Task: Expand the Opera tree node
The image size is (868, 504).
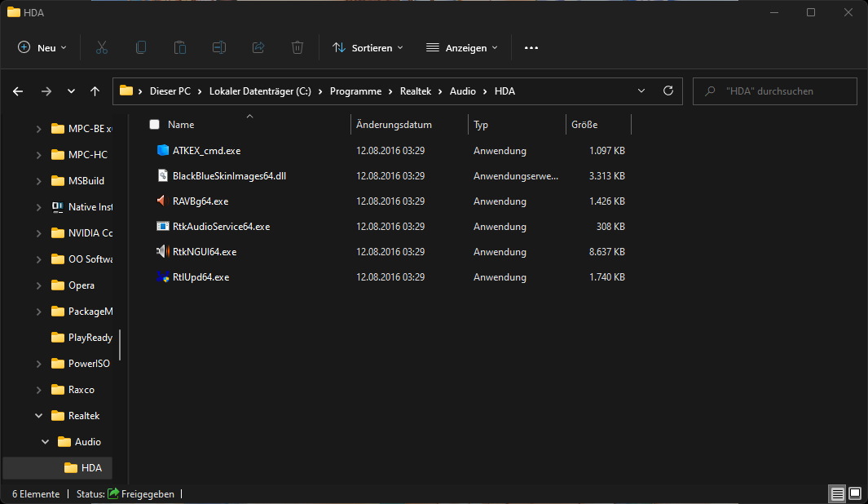Action: click(x=39, y=285)
